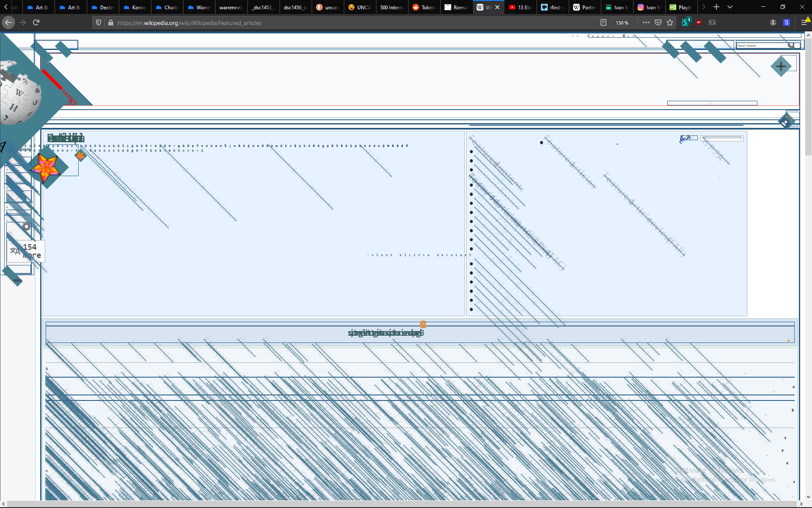Screen dimensions: 812x508
Task: Click the Stylus extension icon with badge
Action: tap(686, 22)
